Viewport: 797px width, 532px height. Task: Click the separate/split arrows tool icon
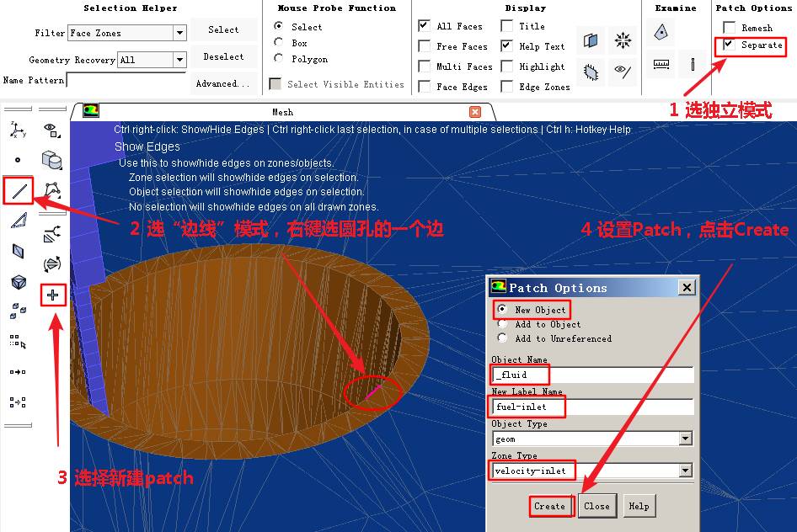point(52,233)
